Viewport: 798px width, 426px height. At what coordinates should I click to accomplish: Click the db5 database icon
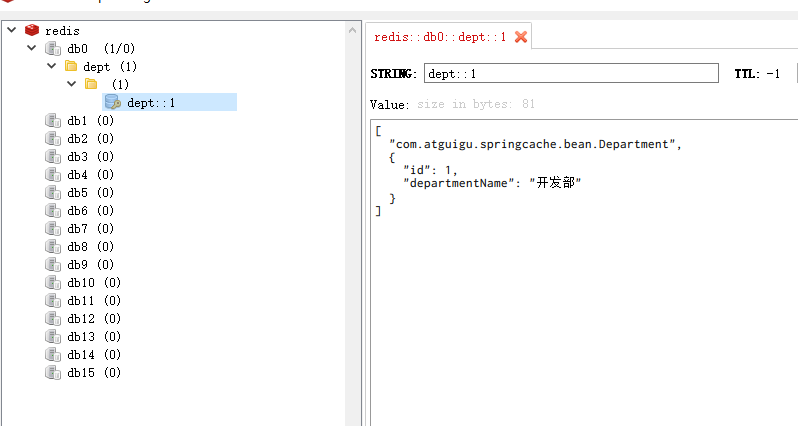pos(53,192)
